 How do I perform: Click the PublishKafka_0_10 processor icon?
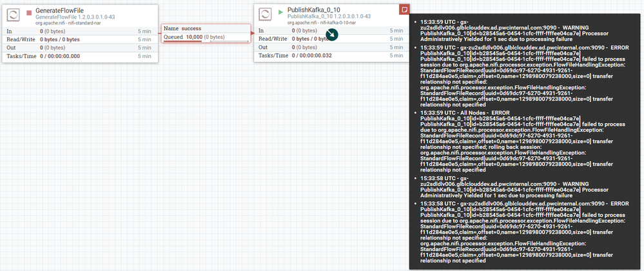click(265, 15)
